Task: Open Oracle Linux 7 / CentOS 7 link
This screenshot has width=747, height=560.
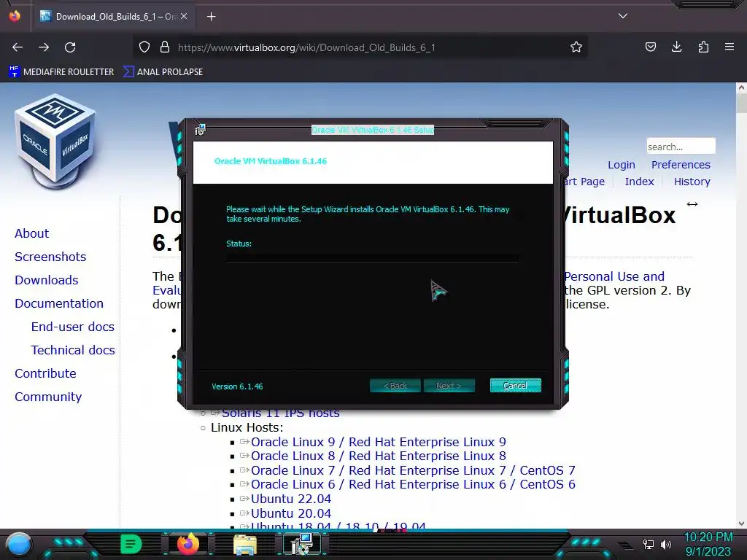Action: pyautogui.click(x=413, y=470)
